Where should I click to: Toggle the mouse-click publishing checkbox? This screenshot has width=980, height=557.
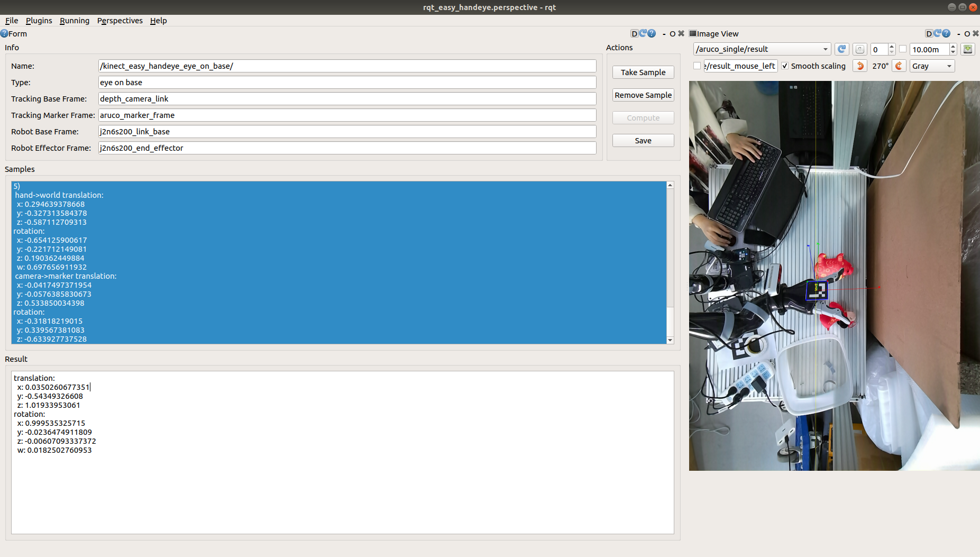tap(697, 66)
